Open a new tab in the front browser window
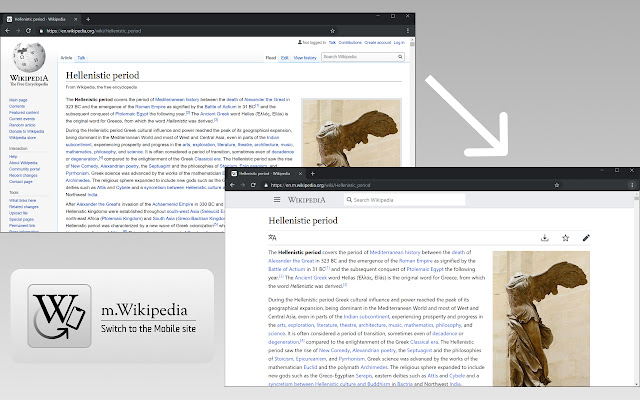This screenshot has width=640, height=400. [x=312, y=173]
